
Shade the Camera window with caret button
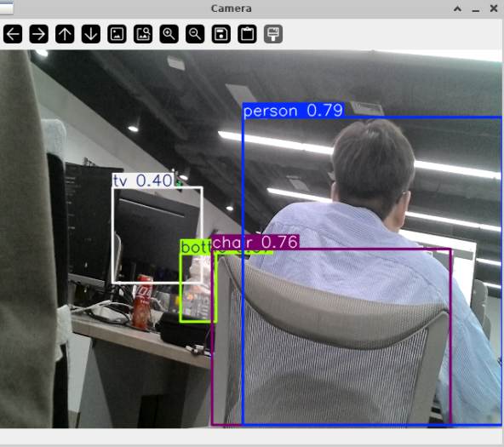tap(458, 9)
